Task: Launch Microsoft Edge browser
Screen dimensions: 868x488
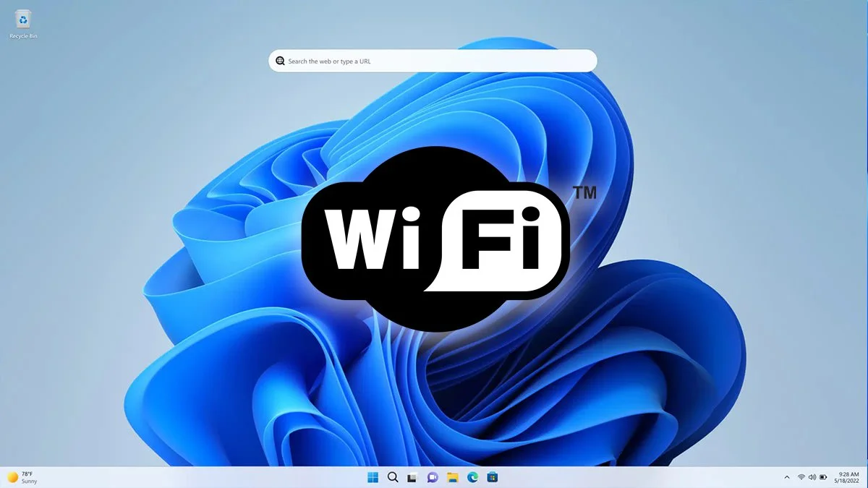Action: click(x=472, y=477)
